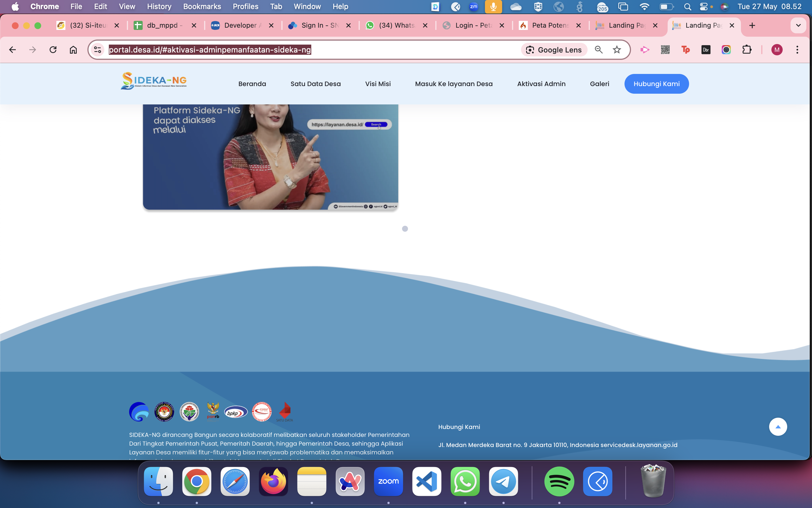Image resolution: width=812 pixels, height=508 pixels.
Task: Open Firefox from the dock
Action: pyautogui.click(x=273, y=481)
